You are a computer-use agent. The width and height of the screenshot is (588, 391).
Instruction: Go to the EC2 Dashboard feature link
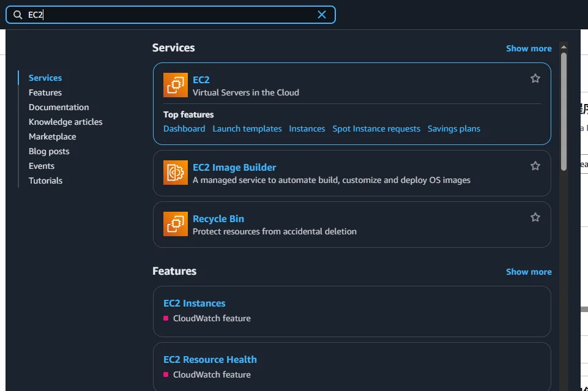[184, 128]
